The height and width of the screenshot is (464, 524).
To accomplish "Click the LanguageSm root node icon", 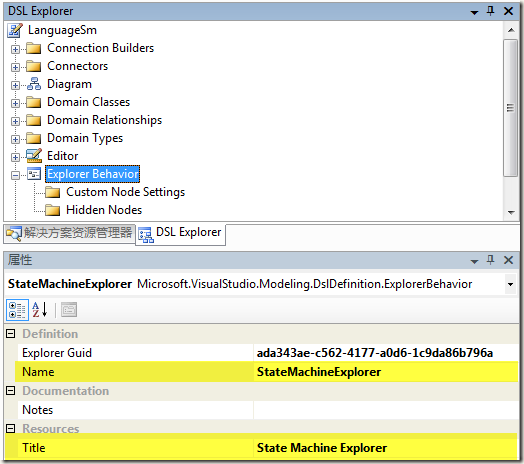I will coord(15,30).
